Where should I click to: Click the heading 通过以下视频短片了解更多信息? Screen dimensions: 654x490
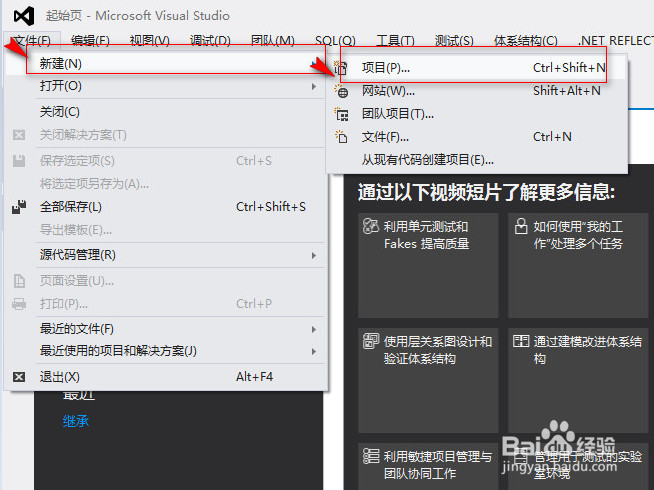(486, 193)
